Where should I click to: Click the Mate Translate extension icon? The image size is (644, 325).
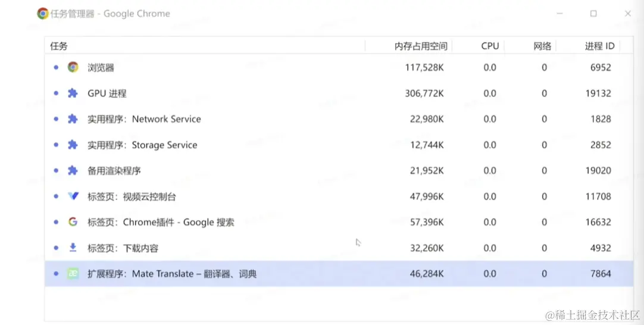click(x=73, y=273)
